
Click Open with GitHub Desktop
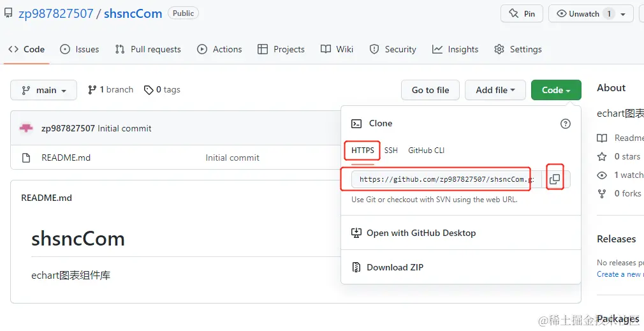(421, 233)
